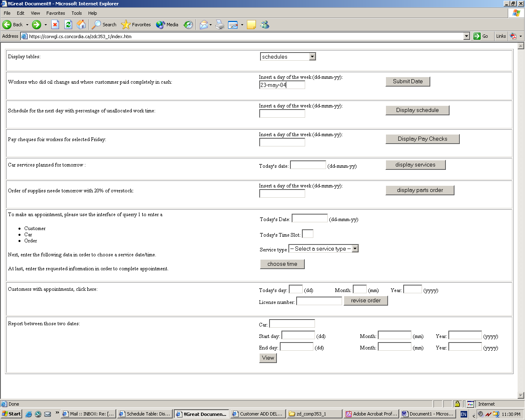This screenshot has width=525, height=420.
Task: Open the Forward button history dropdown arrow
Action: 46,25
